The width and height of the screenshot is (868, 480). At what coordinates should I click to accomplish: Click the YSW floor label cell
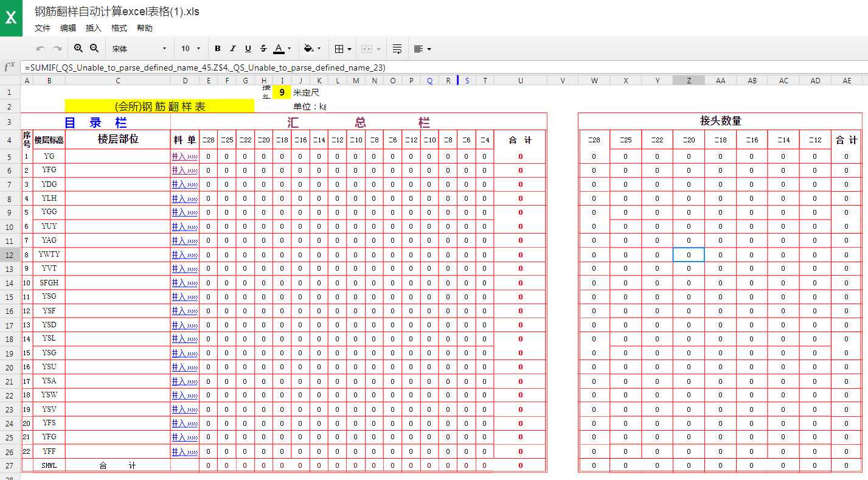49,395
